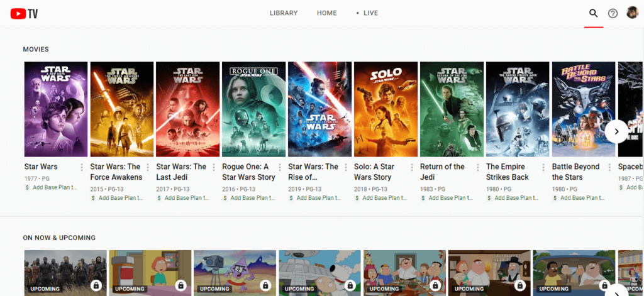644x296 pixels.
Task: Click lock icon on purple wizard cartoon thumbnail
Action: (265, 285)
